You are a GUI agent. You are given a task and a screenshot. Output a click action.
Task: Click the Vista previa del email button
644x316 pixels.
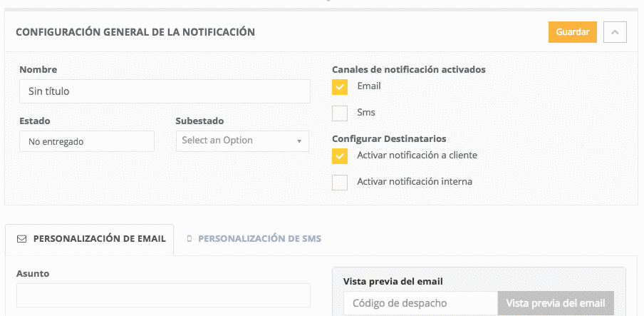point(556,303)
